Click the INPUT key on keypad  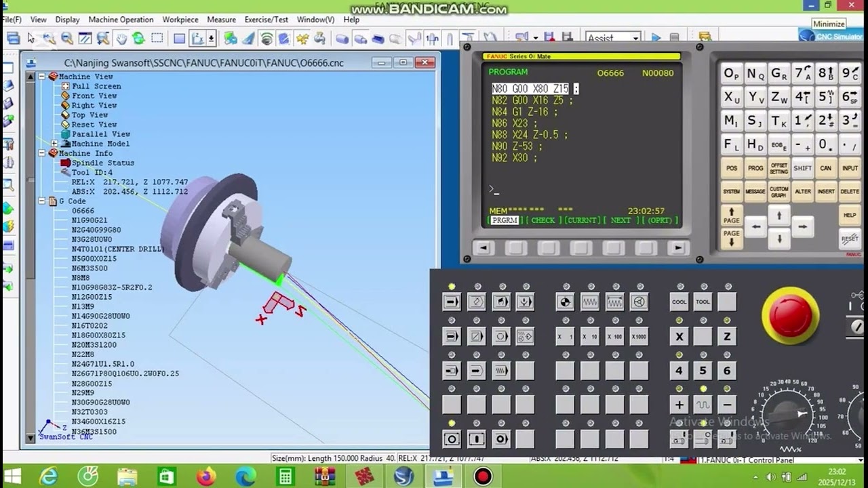(x=850, y=168)
